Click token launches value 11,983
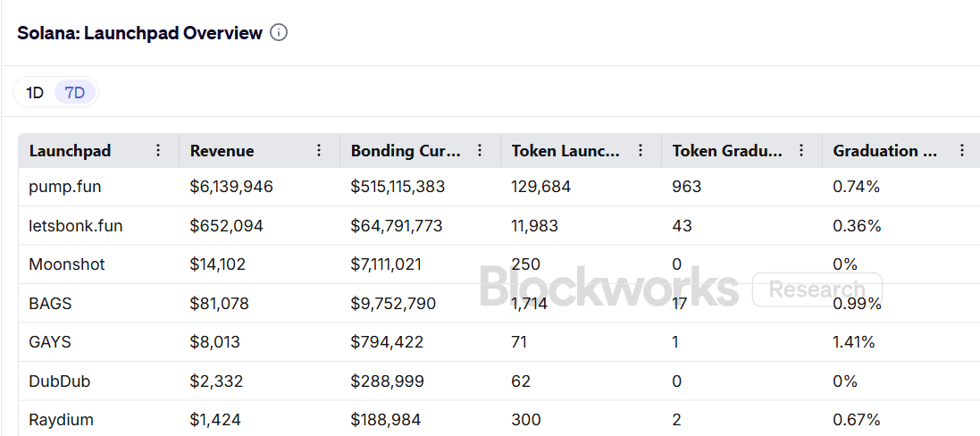The height and width of the screenshot is (436, 980). pyautogui.click(x=534, y=225)
